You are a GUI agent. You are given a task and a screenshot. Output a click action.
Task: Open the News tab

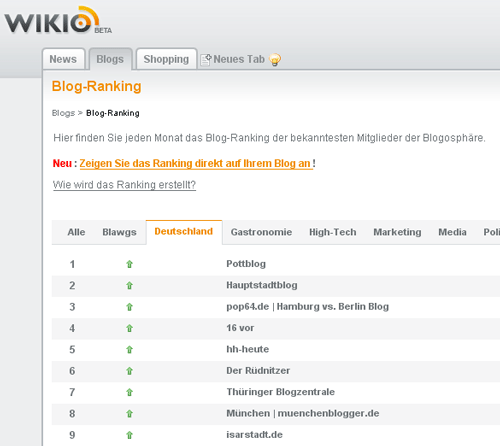click(63, 59)
